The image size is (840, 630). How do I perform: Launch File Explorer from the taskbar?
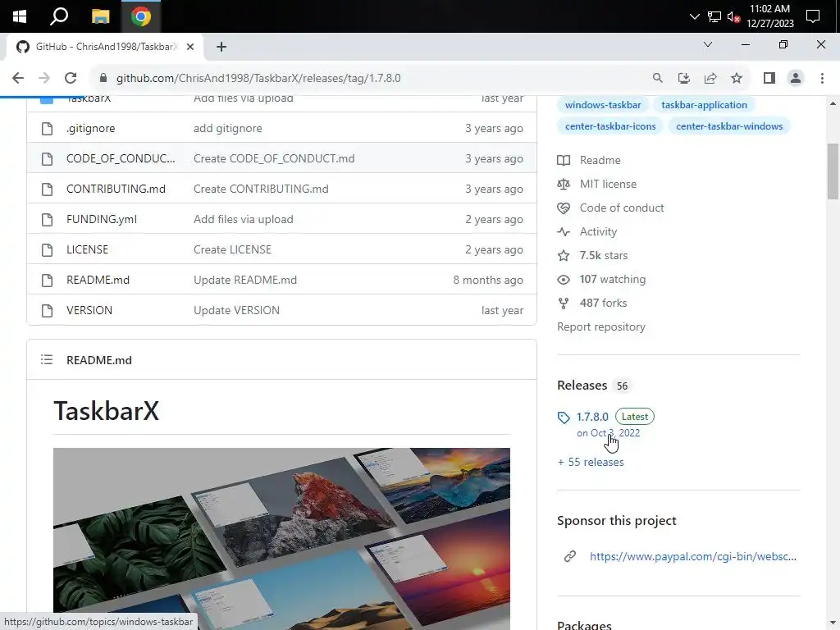[x=100, y=16]
